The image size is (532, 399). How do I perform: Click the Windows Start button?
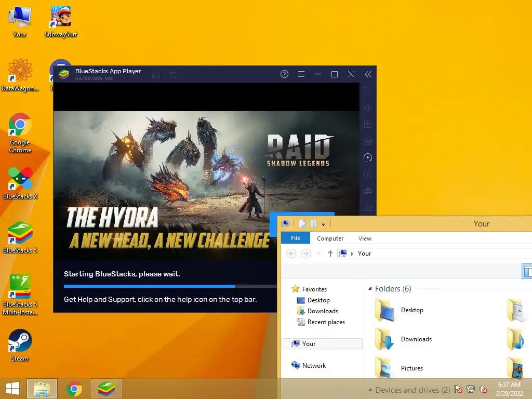(x=12, y=389)
